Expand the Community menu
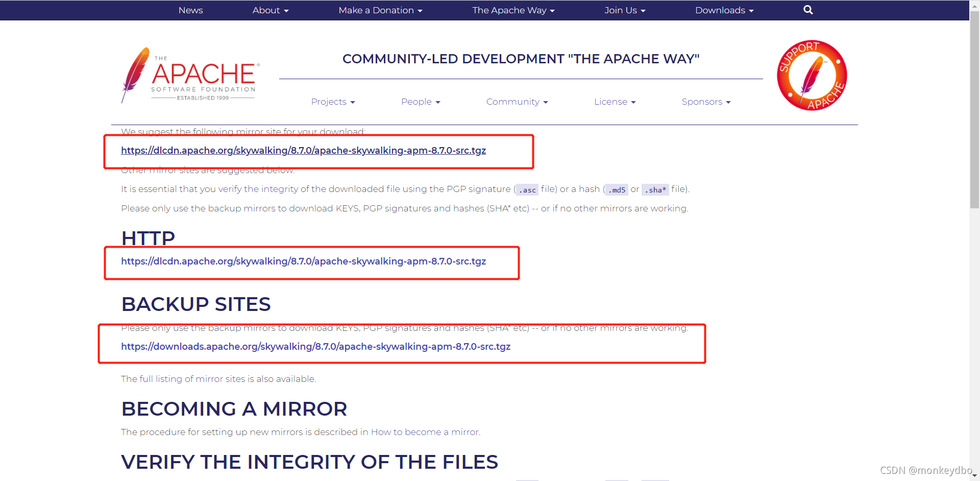Image resolution: width=980 pixels, height=481 pixels. coord(517,102)
